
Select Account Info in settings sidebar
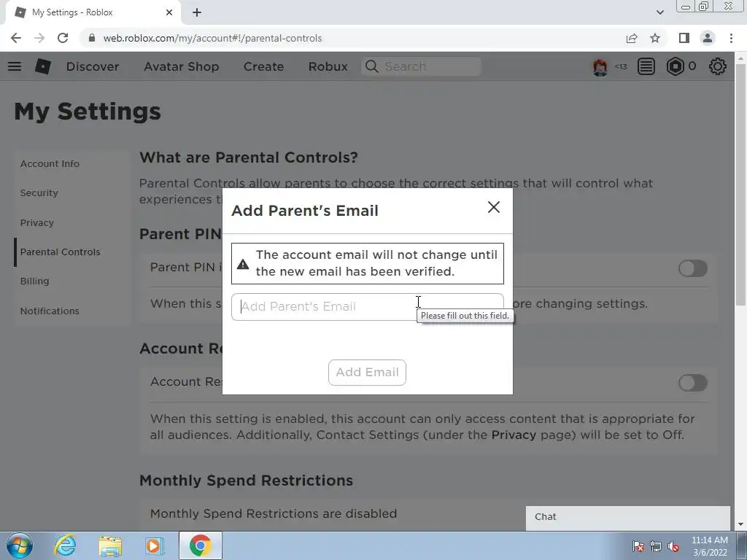click(x=50, y=164)
